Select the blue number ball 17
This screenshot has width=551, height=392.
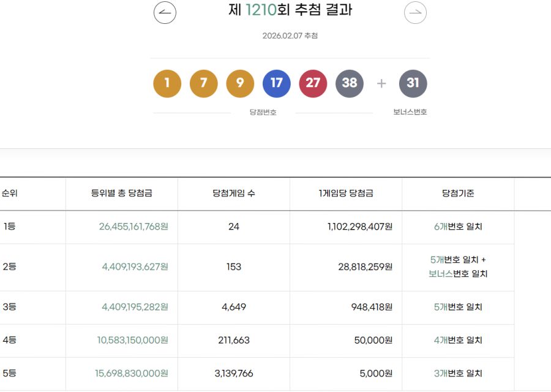tap(277, 83)
